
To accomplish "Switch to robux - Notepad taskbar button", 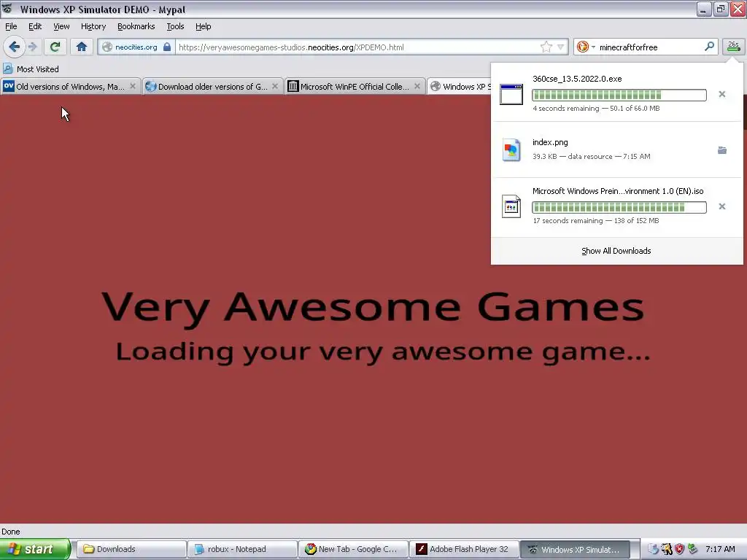I will [x=242, y=549].
